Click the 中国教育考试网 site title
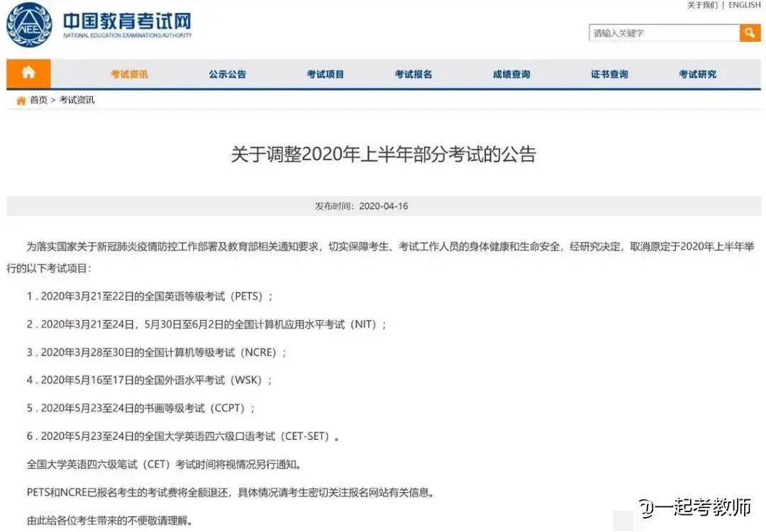The image size is (766, 532). (x=128, y=21)
